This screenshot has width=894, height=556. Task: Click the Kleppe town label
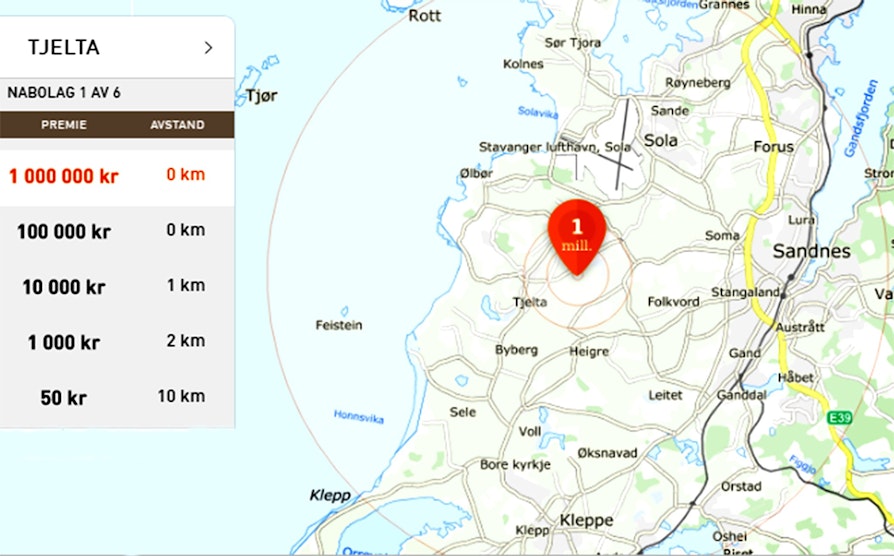tap(587, 520)
